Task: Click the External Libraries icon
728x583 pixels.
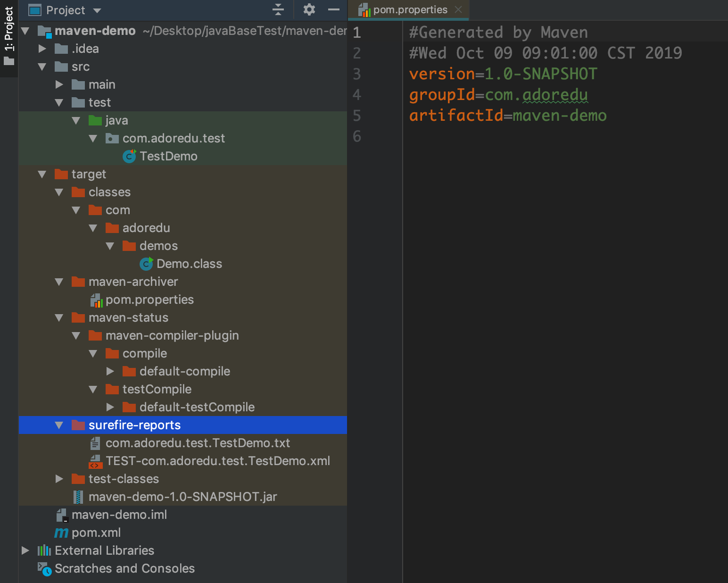Action: (44, 550)
